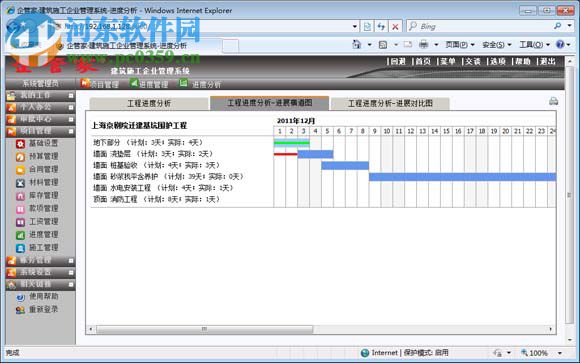Screen dimensions: 580x363
Task: Open 基础设置 in the project sidebar
Action: [37, 143]
